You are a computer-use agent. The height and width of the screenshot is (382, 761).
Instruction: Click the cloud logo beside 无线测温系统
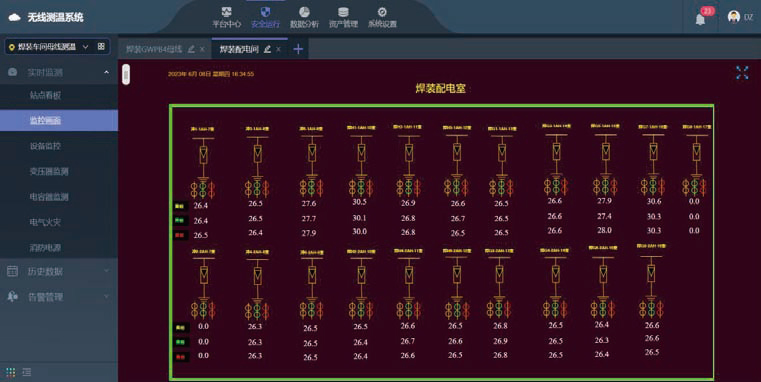pyautogui.click(x=15, y=17)
